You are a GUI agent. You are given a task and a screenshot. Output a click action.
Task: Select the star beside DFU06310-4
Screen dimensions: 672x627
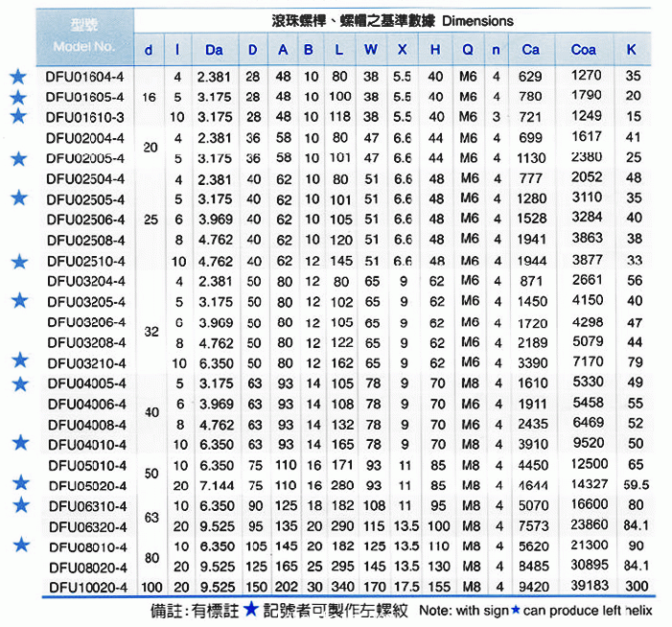tap(17, 505)
